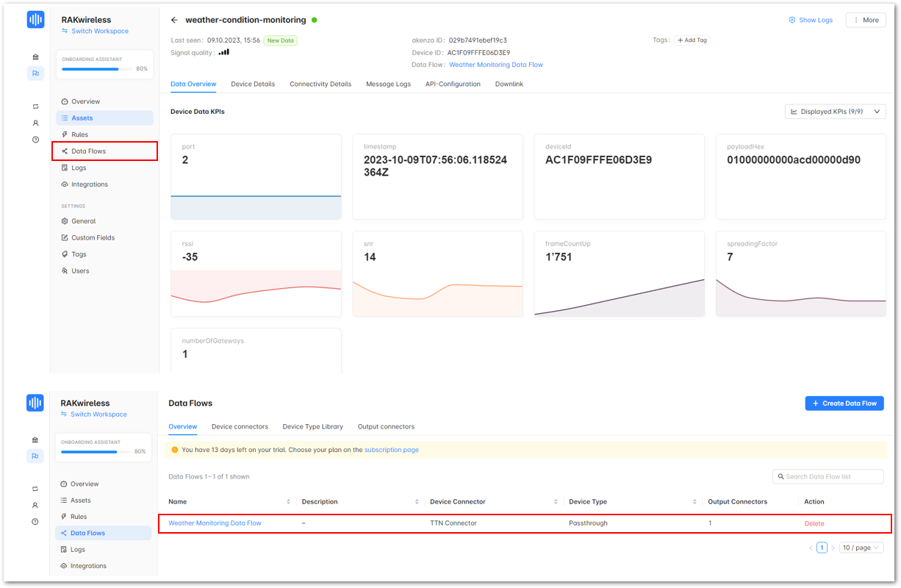Select page 1 in the pagination
Viewport: 901px width, 588px height.
pyautogui.click(x=822, y=548)
